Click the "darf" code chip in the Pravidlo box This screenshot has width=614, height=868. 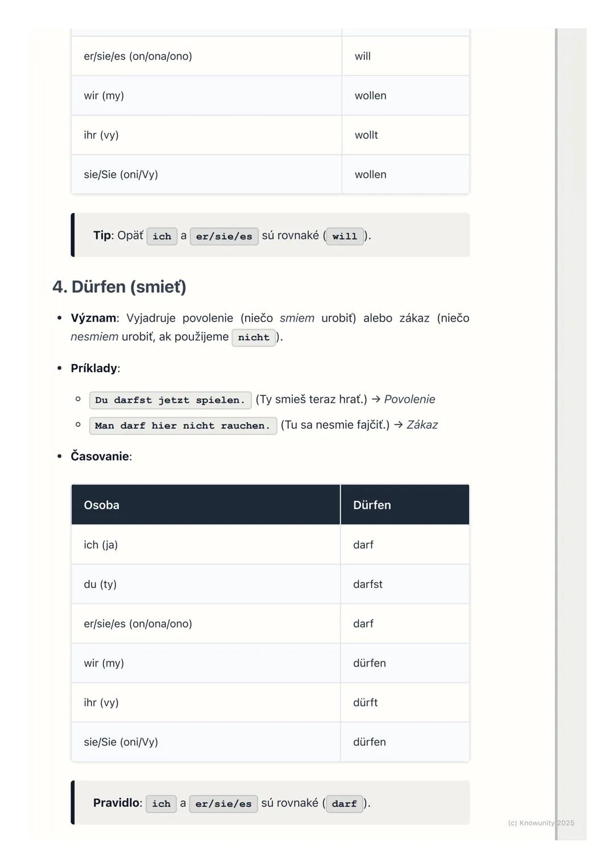pyautogui.click(x=344, y=804)
